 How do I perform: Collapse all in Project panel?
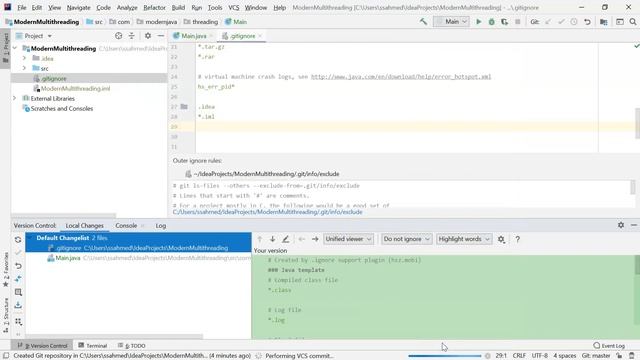[x=131, y=36]
